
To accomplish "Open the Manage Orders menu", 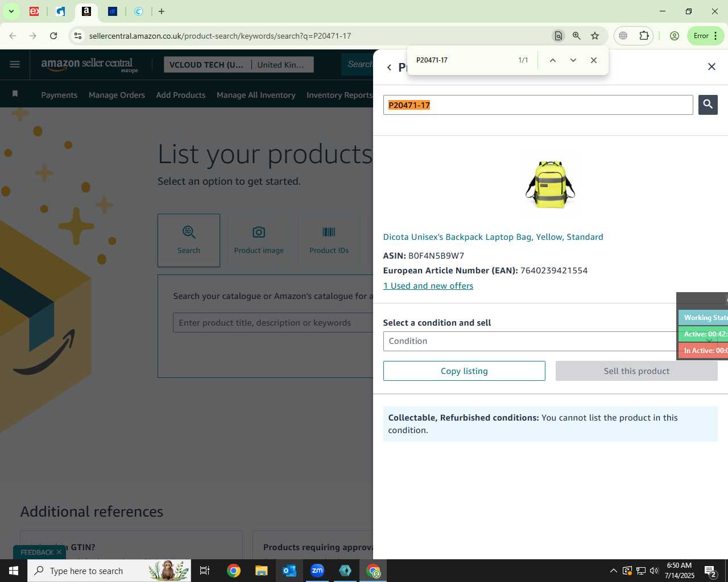I will 117,95.
